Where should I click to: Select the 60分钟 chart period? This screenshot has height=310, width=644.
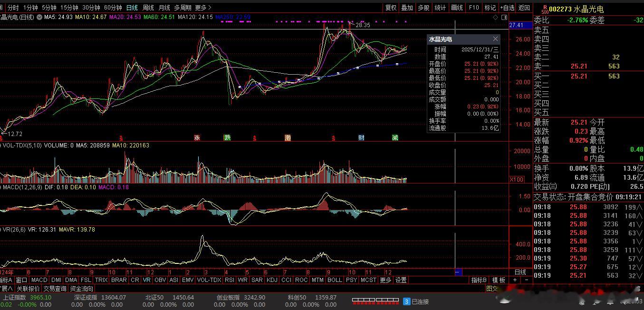(113, 8)
